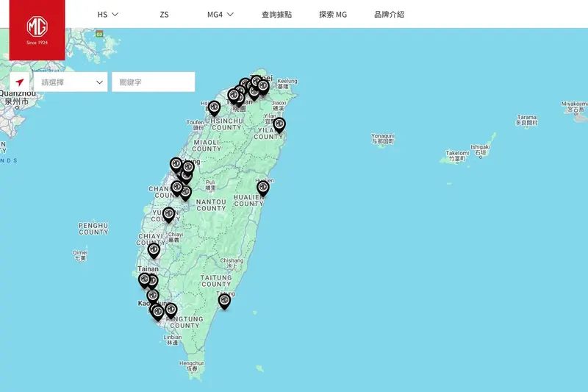The image size is (588, 392).
Task: Expand the MG4 model menu
Action: pos(220,14)
